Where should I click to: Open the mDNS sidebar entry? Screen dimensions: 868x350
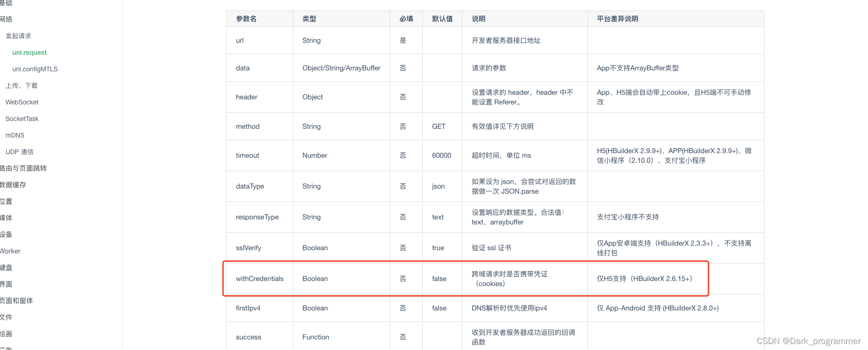pyautogui.click(x=15, y=135)
